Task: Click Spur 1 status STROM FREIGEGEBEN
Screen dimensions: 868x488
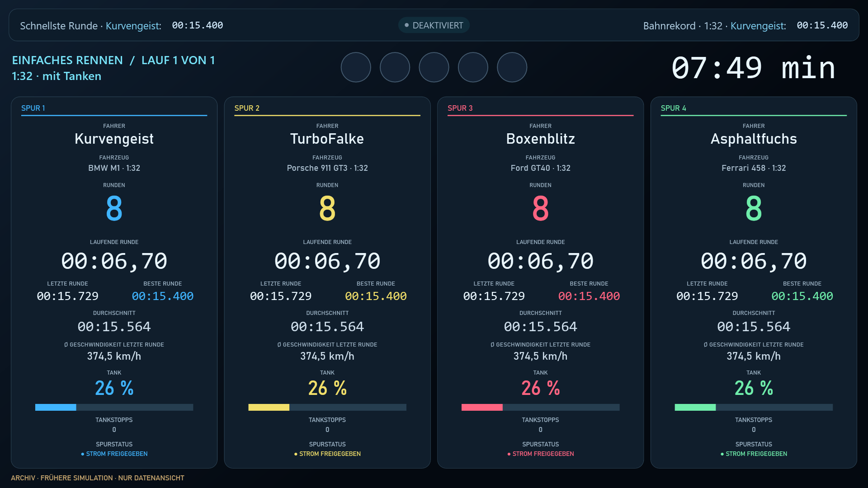Action: point(114,454)
